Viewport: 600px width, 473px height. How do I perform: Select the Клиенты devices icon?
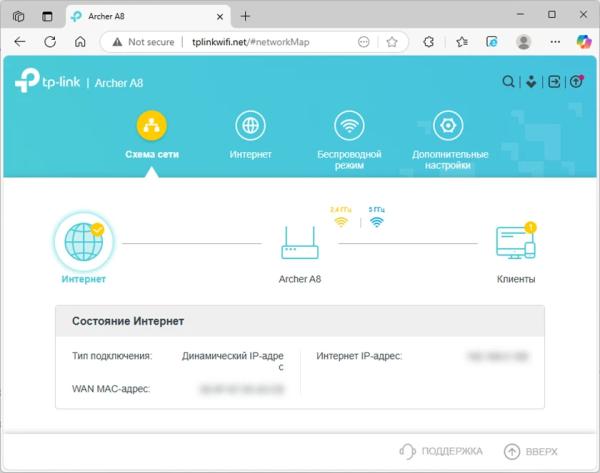(x=516, y=241)
